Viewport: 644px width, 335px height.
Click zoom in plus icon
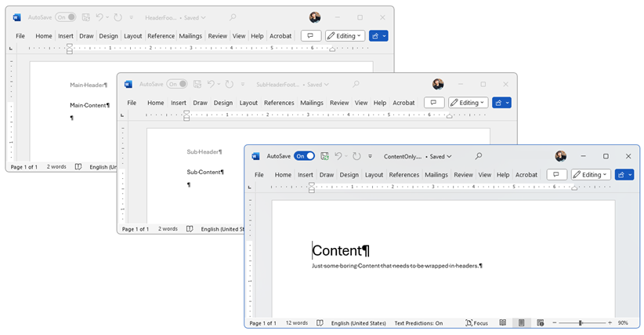610,323
